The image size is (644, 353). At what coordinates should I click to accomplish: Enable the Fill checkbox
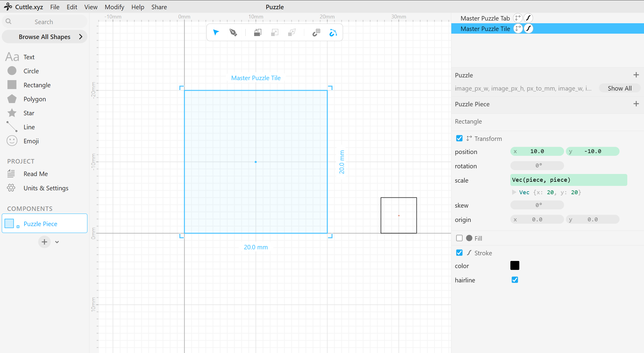(x=459, y=238)
